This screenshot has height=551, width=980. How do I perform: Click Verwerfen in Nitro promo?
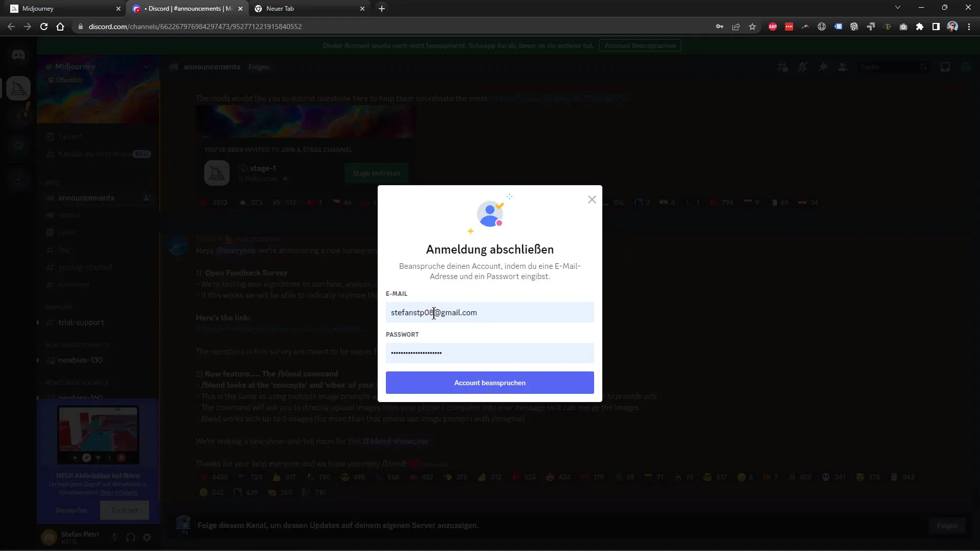[71, 510]
